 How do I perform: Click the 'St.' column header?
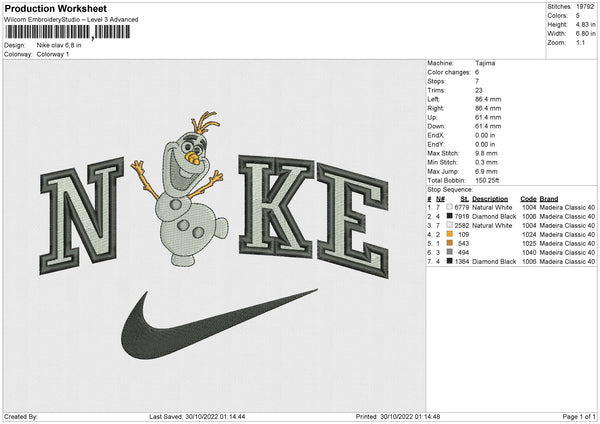tap(465, 199)
